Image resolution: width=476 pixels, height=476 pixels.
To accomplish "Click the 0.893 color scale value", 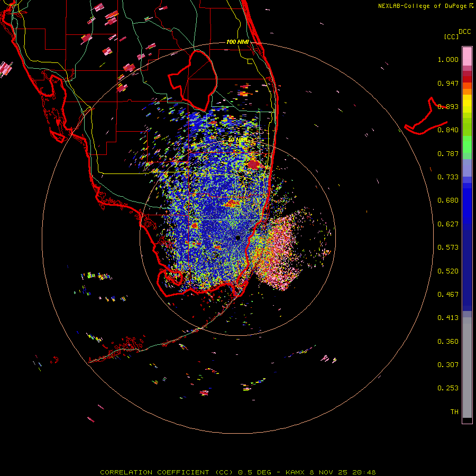I will pyautogui.click(x=448, y=106).
